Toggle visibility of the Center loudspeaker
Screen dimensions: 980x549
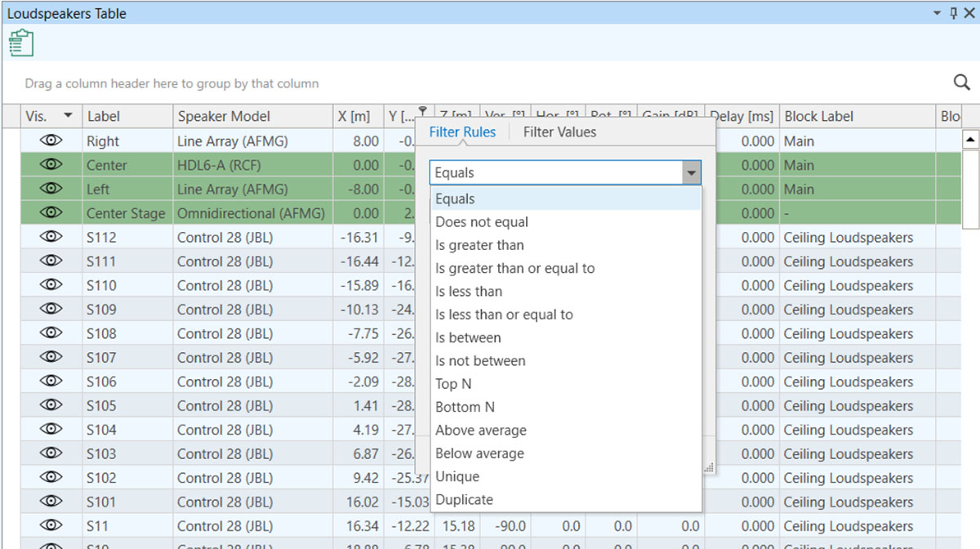[x=51, y=164]
